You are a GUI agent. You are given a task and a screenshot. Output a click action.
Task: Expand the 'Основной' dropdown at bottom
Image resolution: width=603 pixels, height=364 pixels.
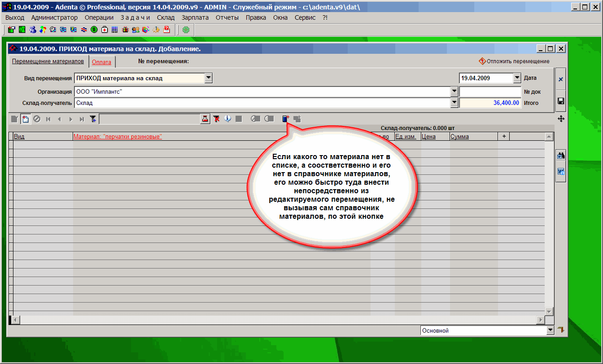(551, 330)
